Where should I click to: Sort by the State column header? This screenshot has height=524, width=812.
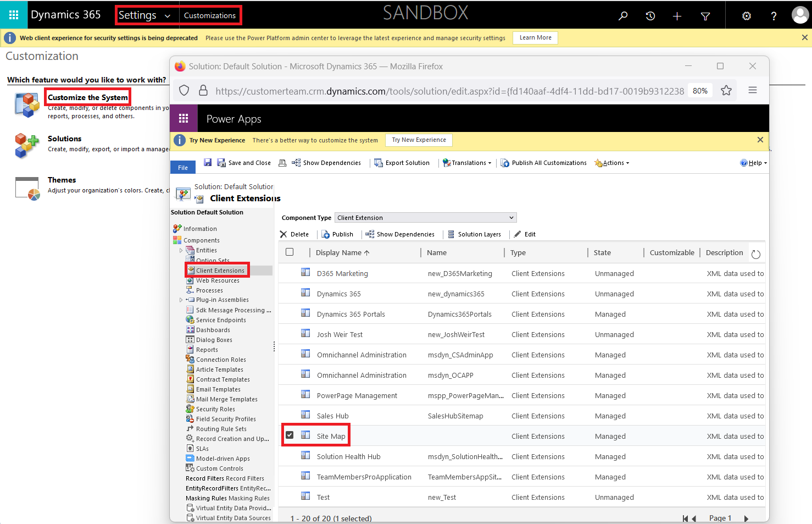pyautogui.click(x=602, y=252)
